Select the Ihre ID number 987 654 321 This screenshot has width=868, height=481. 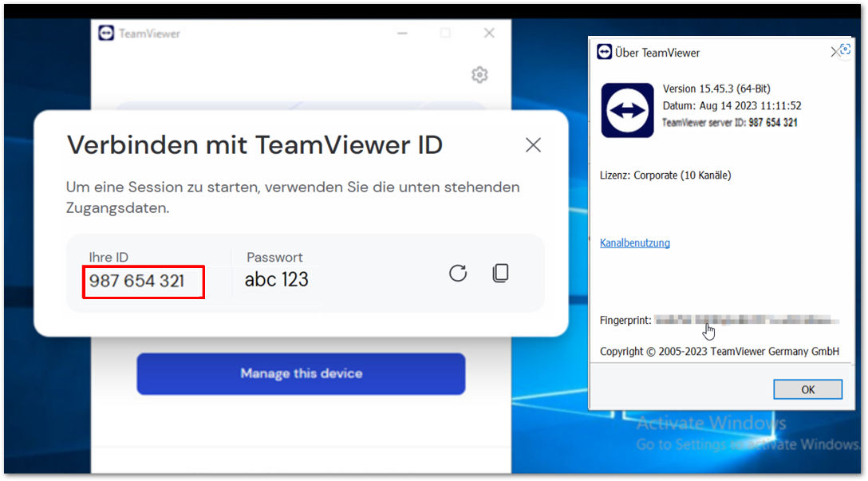tap(136, 281)
